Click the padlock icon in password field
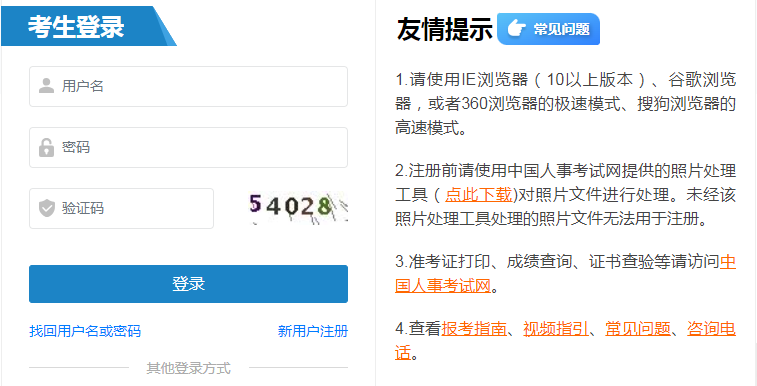Screen dimensions: 757x386 click(46, 148)
